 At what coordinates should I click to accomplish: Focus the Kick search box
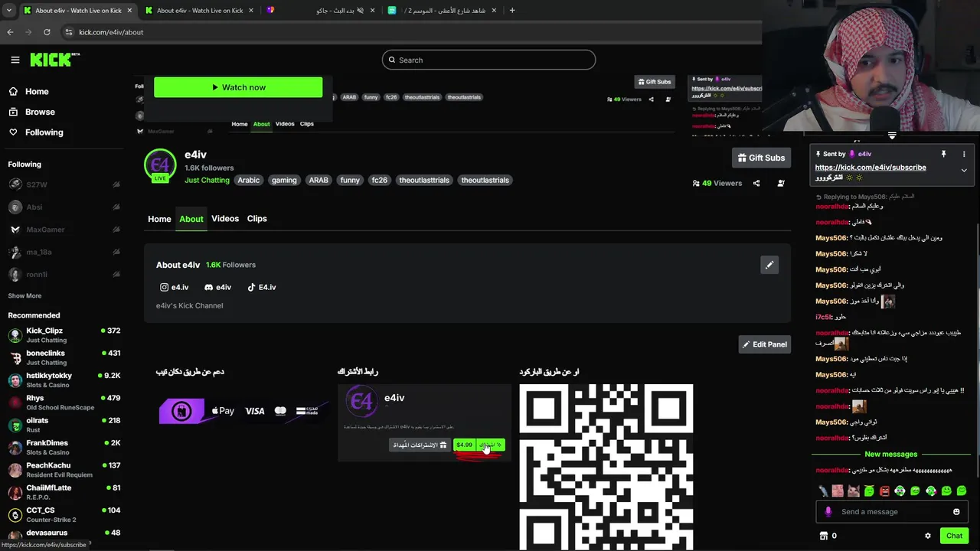pos(488,60)
